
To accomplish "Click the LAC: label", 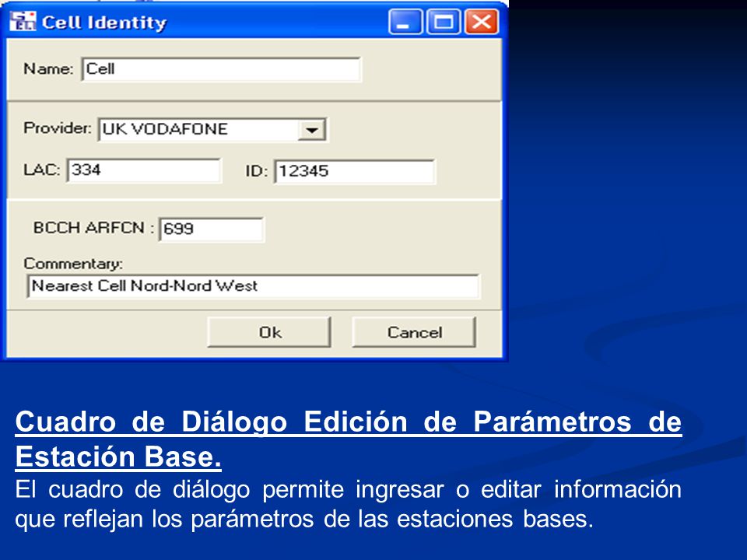I will [x=42, y=170].
